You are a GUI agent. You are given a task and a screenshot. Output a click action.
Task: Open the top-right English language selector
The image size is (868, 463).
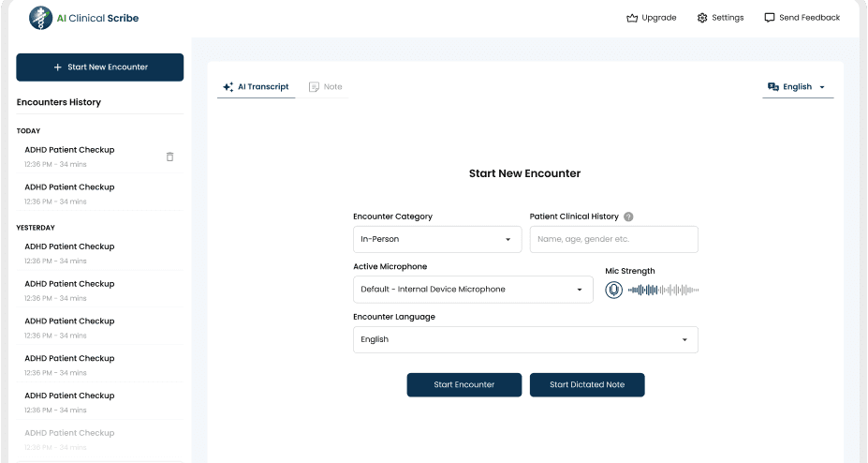(x=798, y=87)
